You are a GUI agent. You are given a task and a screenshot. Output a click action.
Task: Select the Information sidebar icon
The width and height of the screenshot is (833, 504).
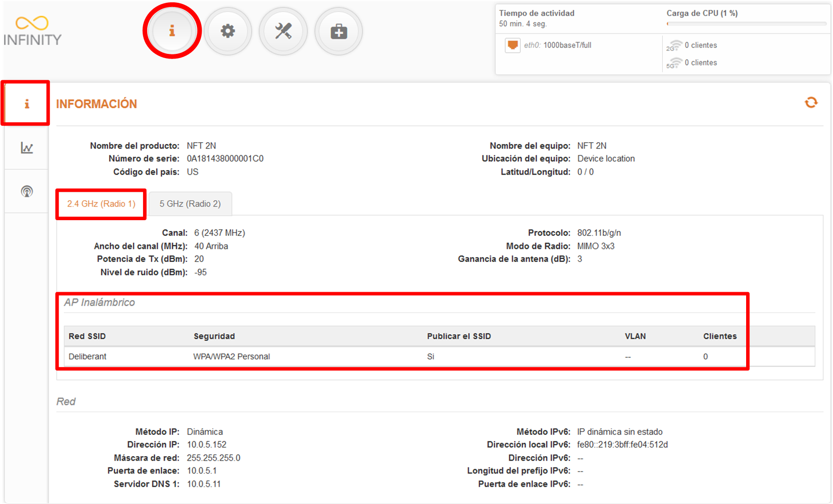[x=26, y=104]
